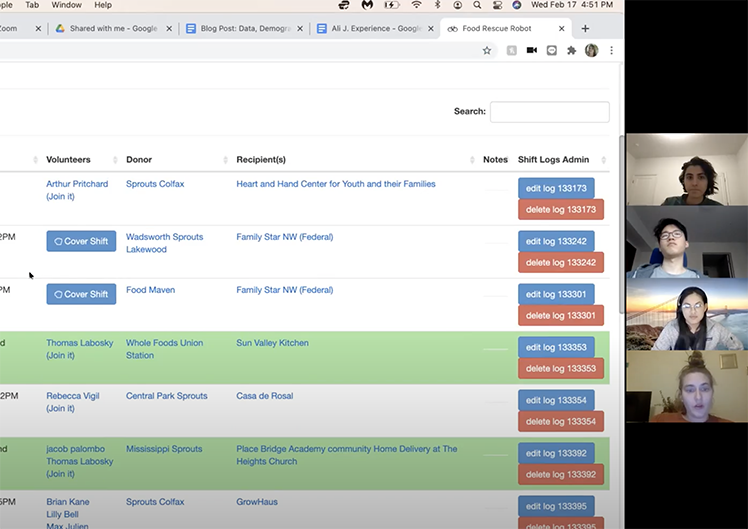This screenshot has height=529, width=748.
Task: Click the page vertical scrollbar
Action: [x=621, y=224]
